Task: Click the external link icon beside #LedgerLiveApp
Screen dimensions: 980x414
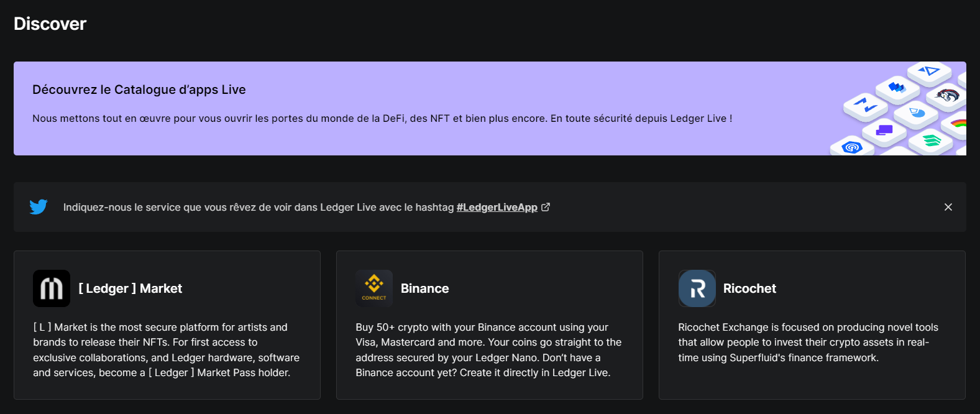Action: tap(546, 207)
